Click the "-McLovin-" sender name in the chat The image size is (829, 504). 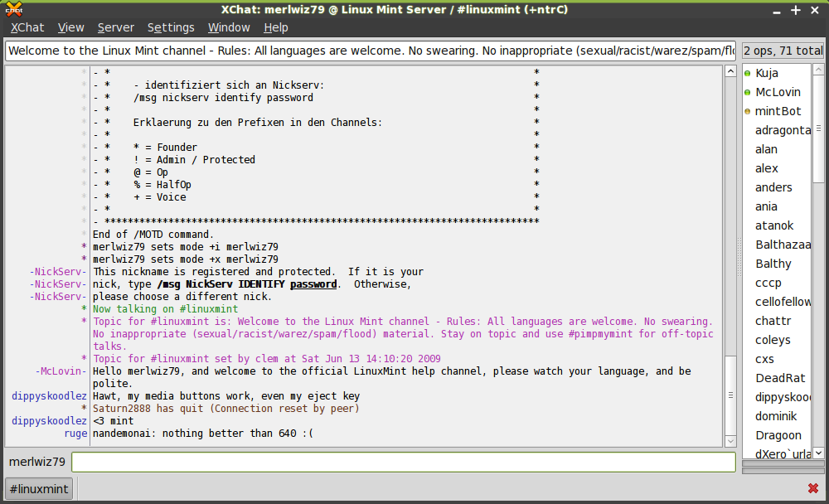(61, 371)
